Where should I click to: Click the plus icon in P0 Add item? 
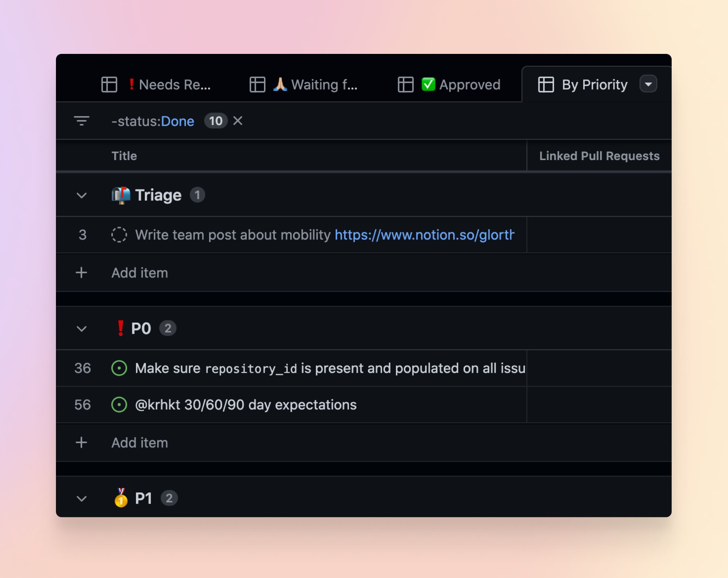[x=81, y=442]
